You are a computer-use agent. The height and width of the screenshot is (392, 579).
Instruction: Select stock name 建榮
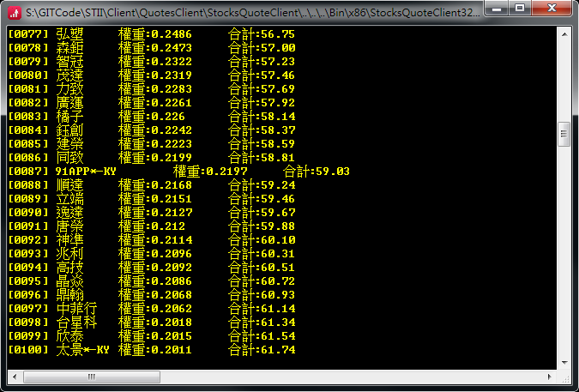tap(69, 144)
